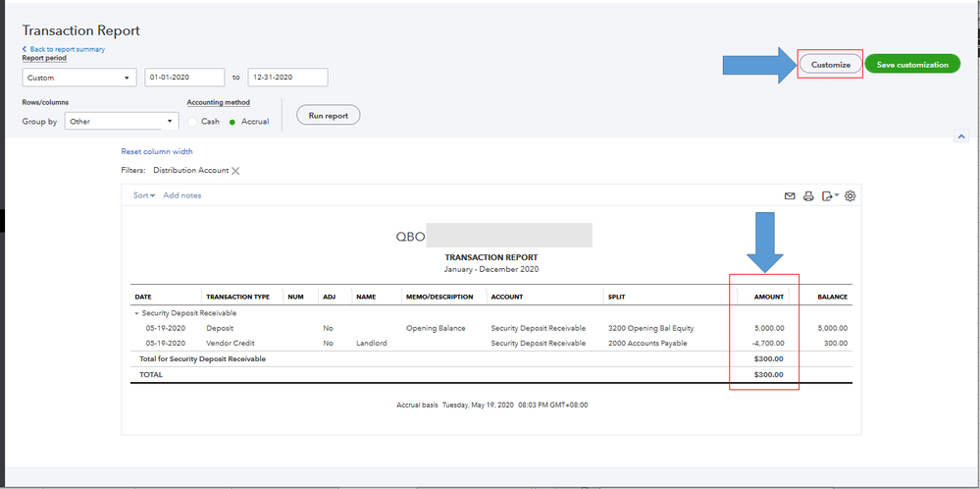This screenshot has height=489, width=980.
Task: Click the NUM column header
Action: (295, 297)
